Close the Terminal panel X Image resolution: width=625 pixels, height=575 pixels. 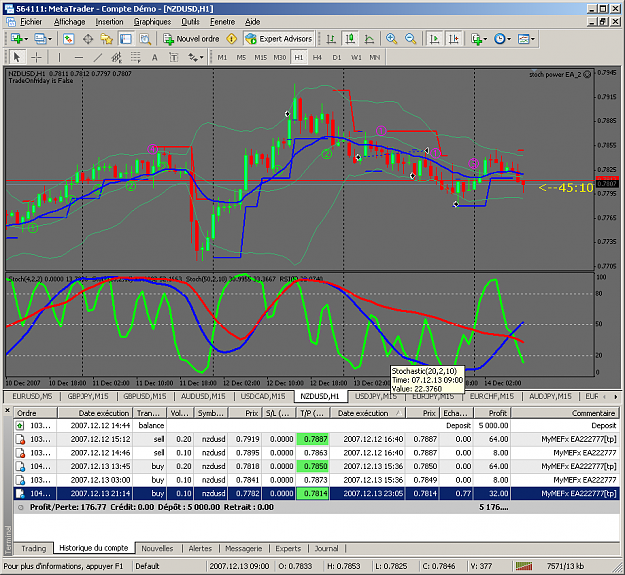pos(7,410)
